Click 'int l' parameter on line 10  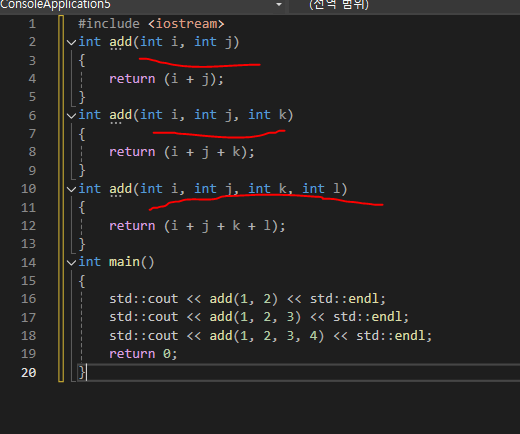321,189
